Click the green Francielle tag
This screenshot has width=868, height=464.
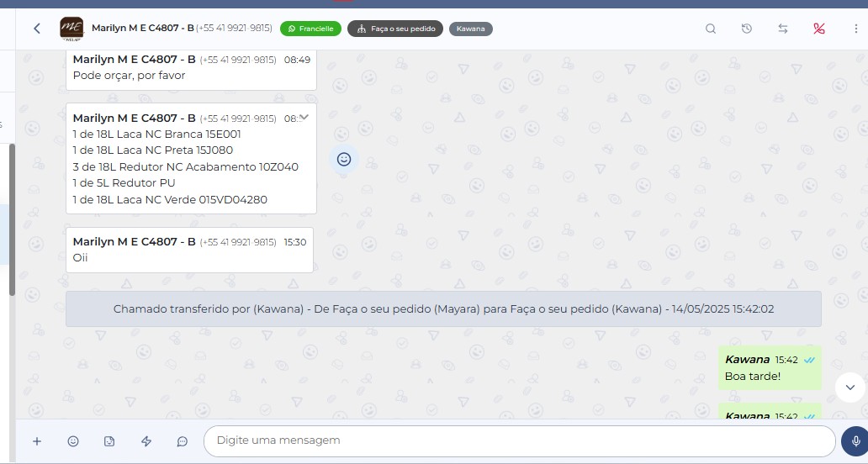(310, 29)
